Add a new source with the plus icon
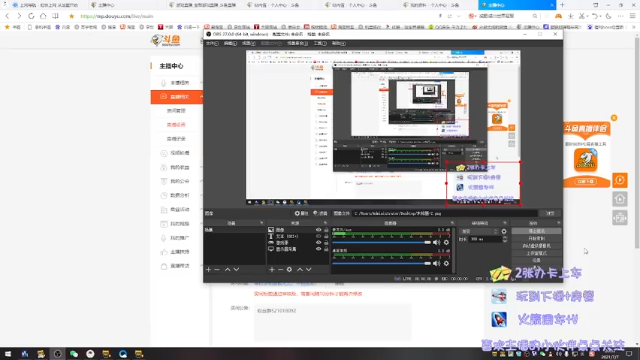 point(272,269)
